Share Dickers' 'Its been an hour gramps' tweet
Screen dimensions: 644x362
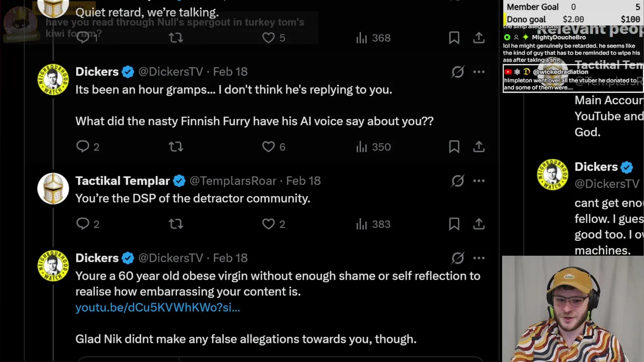tap(478, 146)
